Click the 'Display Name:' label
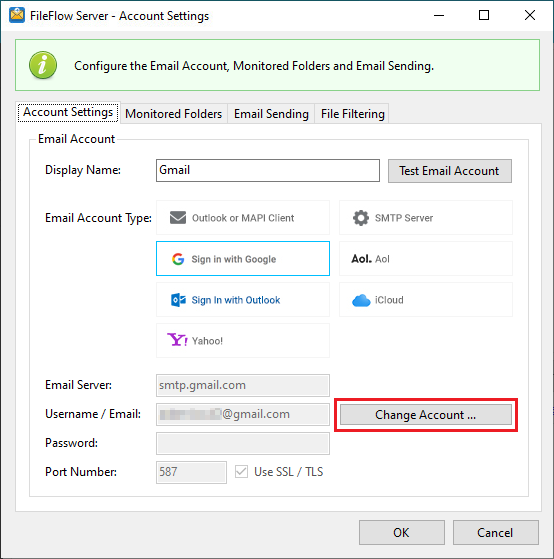Image resolution: width=554 pixels, height=559 pixels. (x=83, y=170)
